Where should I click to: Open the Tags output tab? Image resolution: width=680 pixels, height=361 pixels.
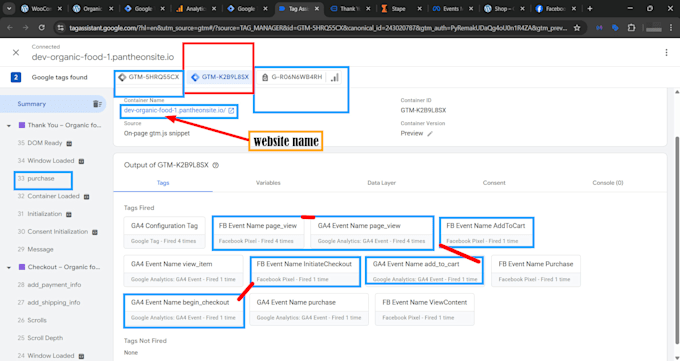(163, 183)
